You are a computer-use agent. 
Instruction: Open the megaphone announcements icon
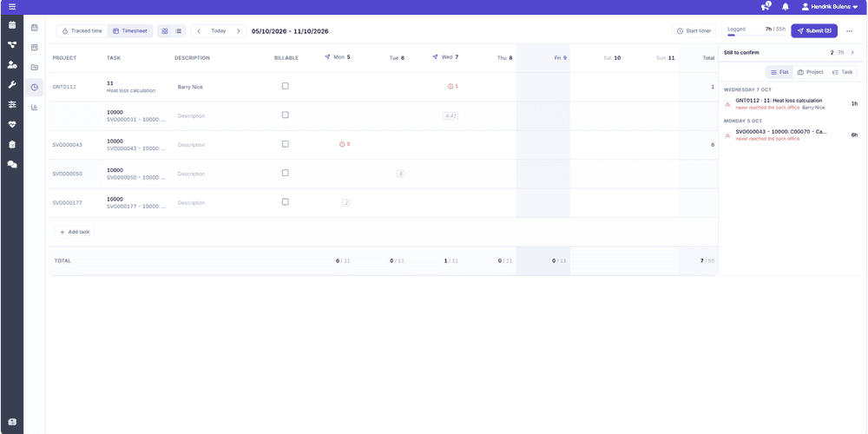click(766, 7)
